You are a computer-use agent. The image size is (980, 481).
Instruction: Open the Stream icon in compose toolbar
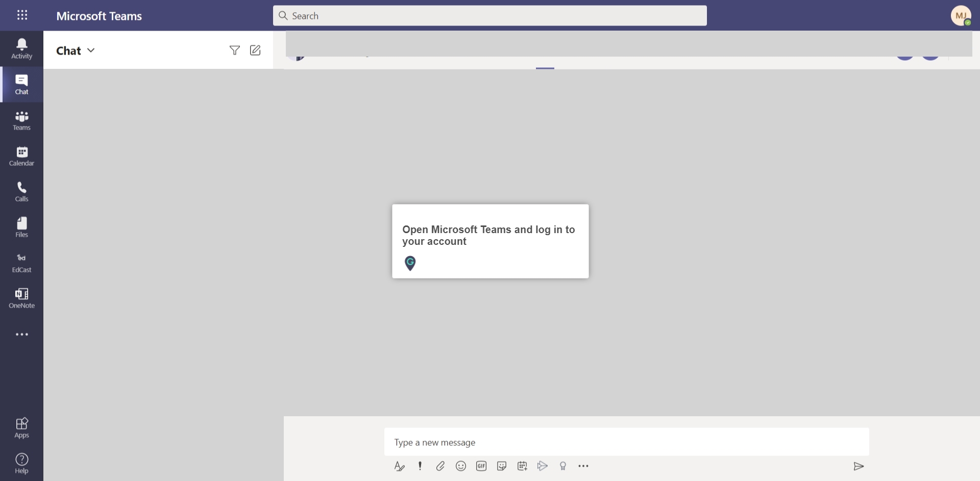point(542,466)
